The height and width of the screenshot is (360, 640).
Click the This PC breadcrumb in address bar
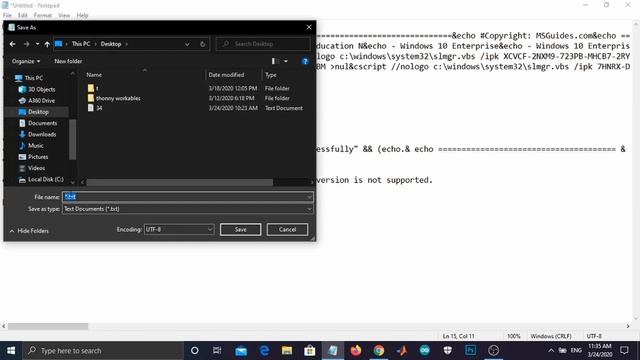(81, 44)
